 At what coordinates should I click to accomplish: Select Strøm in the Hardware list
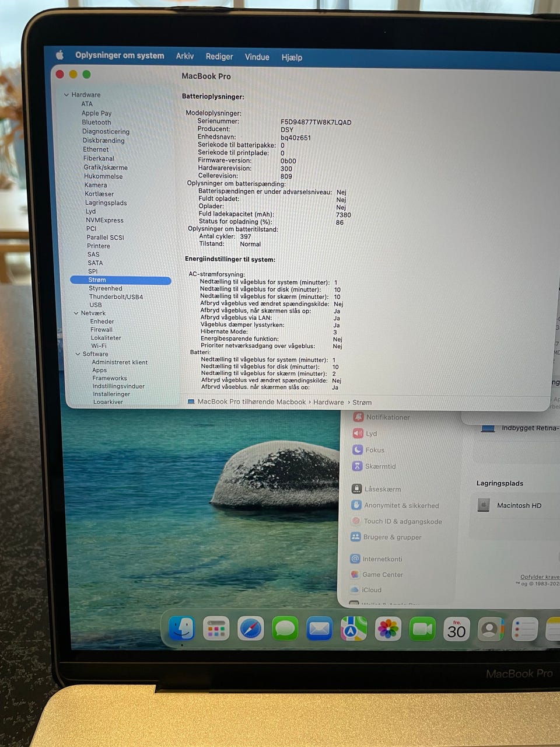tap(121, 280)
